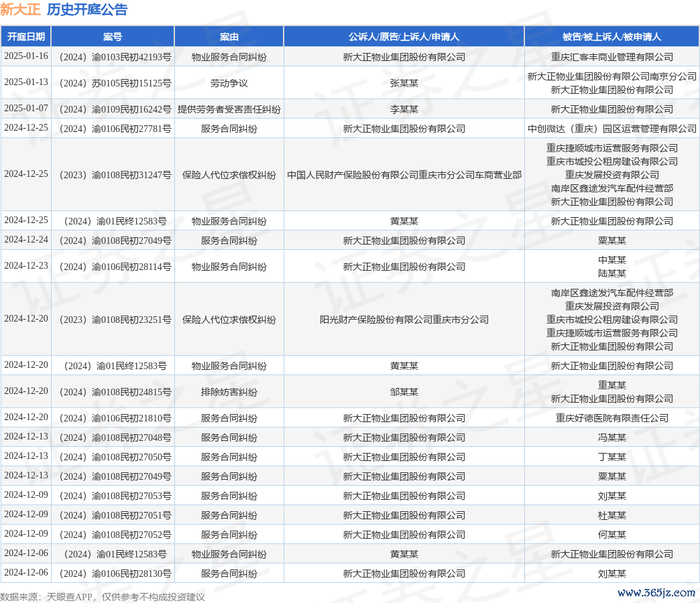
Task: Click plaintiff 李某某
Action: [x=404, y=109]
